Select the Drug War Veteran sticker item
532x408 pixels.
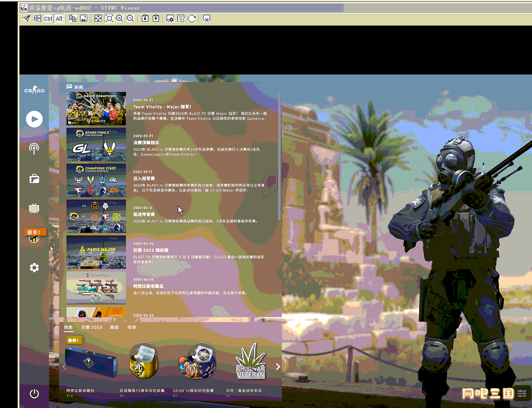251,362
